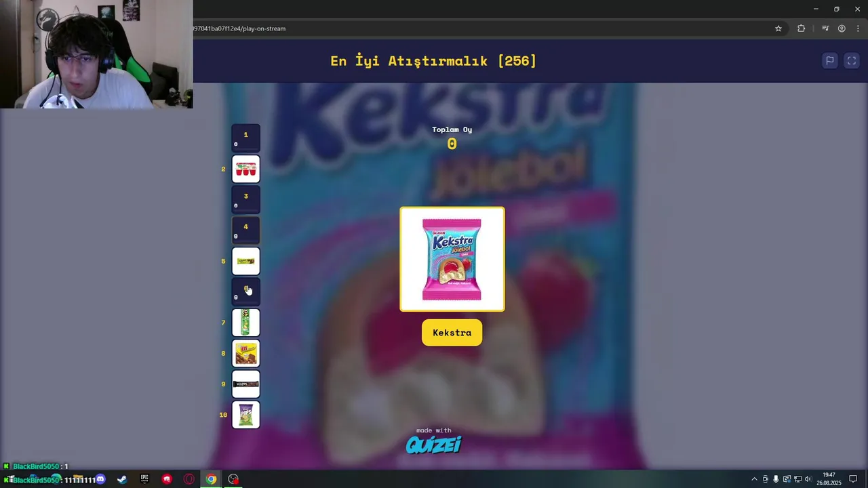Select empty rank slot 3
This screenshot has height=488, width=868.
[245, 200]
